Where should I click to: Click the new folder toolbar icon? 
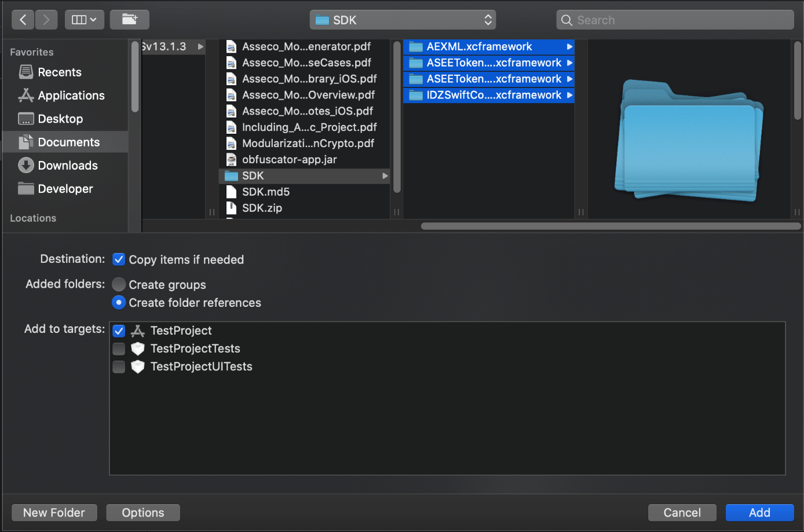[x=130, y=19]
